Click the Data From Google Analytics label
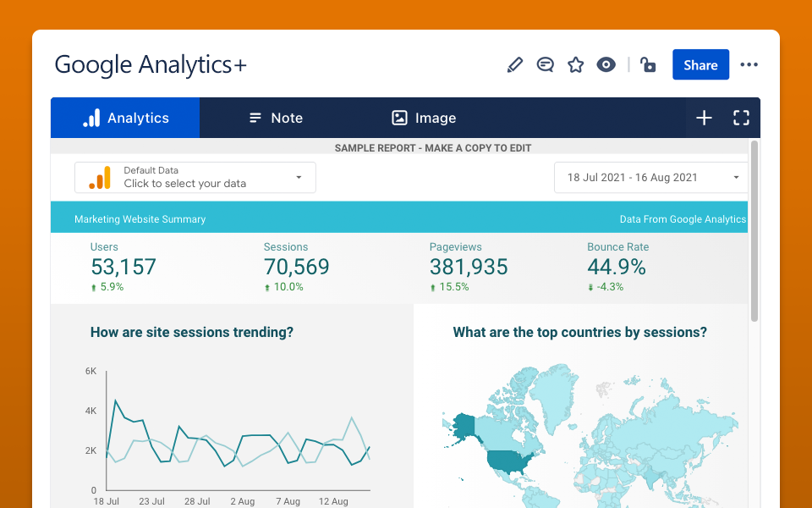Viewport: 812px width, 508px height. [683, 219]
